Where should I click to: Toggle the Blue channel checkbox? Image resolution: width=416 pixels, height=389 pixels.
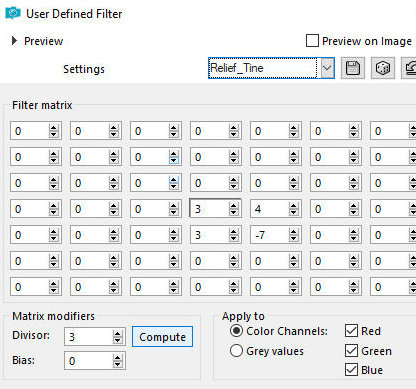click(351, 370)
